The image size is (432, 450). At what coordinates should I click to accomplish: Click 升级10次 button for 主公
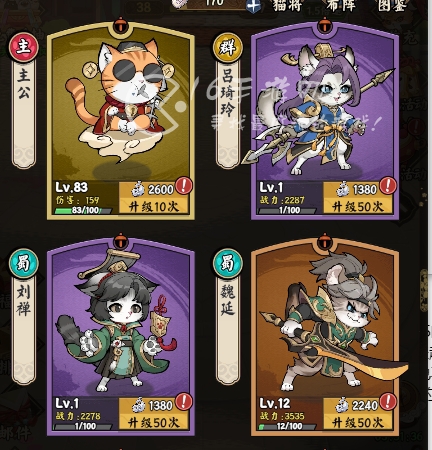(154, 207)
